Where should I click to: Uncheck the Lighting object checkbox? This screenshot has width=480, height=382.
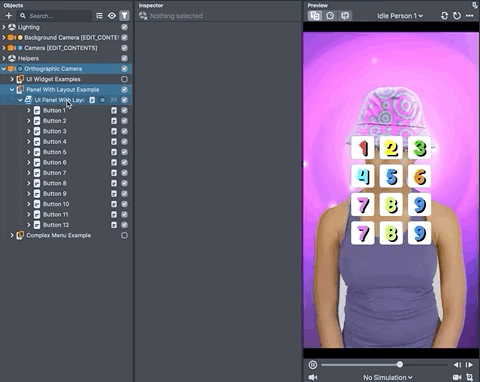pos(124,27)
